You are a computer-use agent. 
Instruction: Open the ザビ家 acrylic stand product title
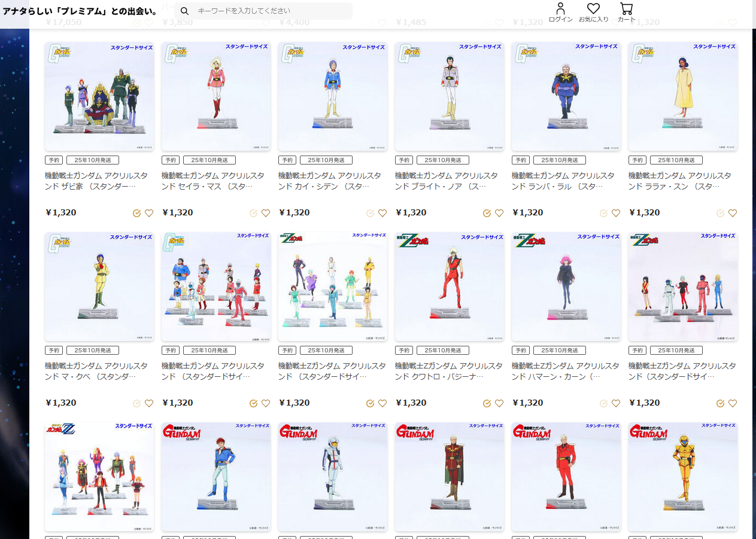point(96,181)
